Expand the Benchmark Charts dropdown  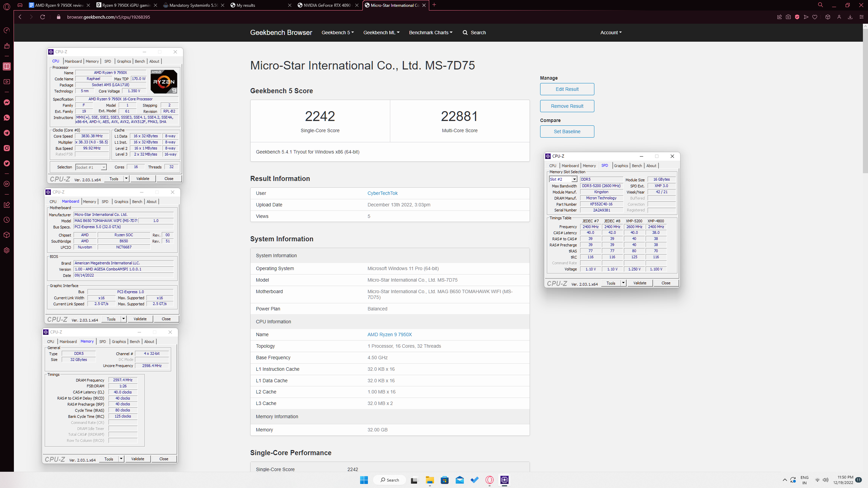tap(431, 33)
